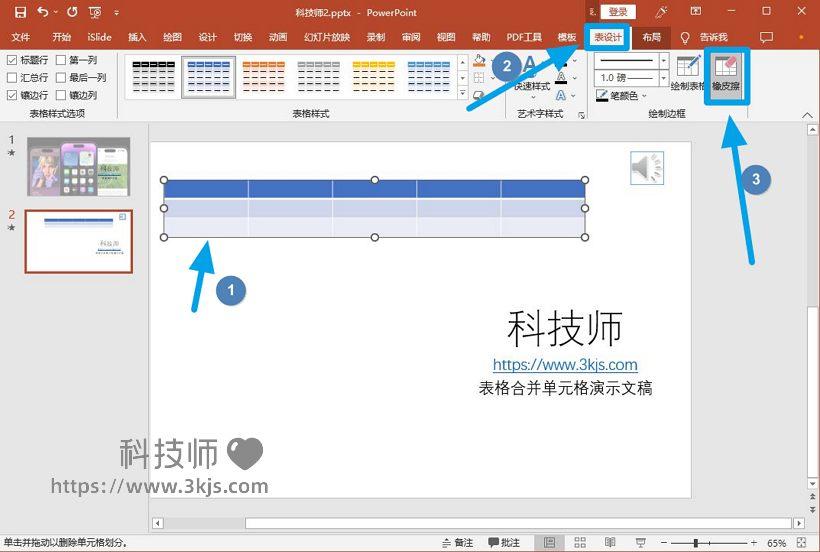Click the Text Effects glowing A icon
Screen dimensions: 820x552
561,95
